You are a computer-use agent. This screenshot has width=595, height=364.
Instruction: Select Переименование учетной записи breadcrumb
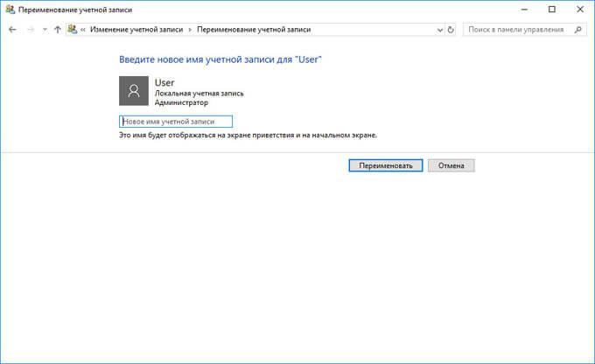(254, 30)
